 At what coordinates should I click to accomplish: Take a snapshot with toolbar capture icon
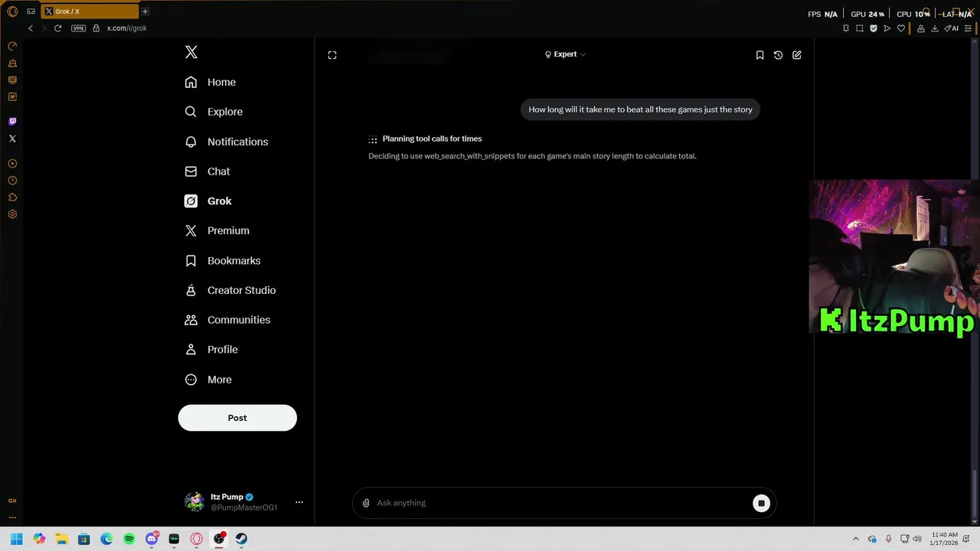point(859,28)
